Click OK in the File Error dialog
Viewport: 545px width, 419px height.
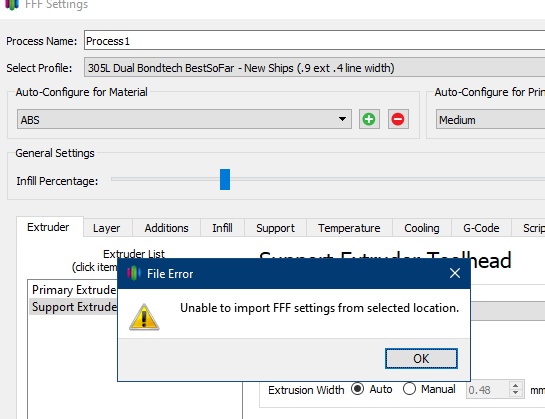coord(421,358)
